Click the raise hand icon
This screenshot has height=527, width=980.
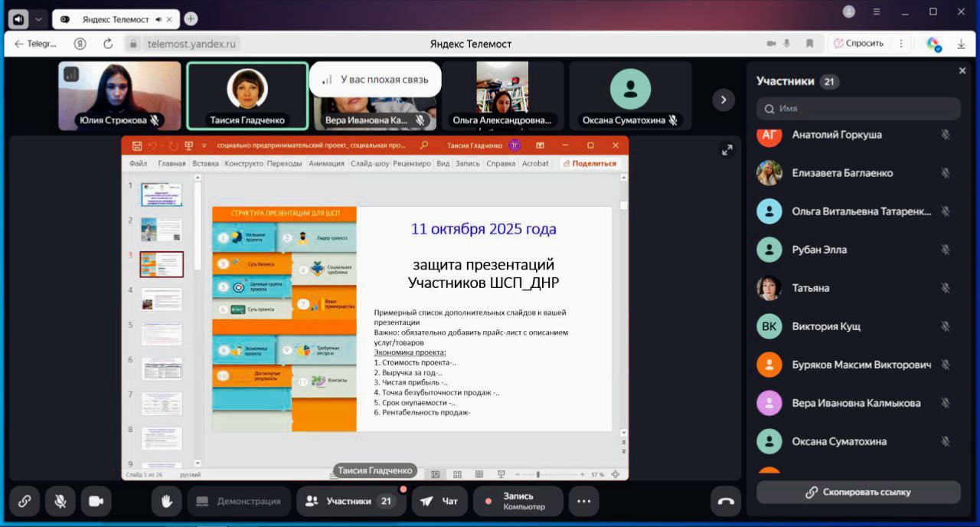[x=165, y=502]
